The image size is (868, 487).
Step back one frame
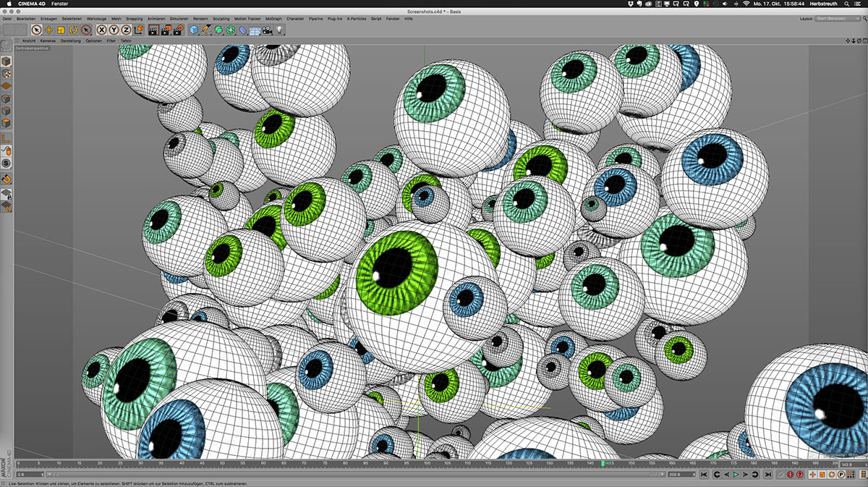[x=726, y=475]
